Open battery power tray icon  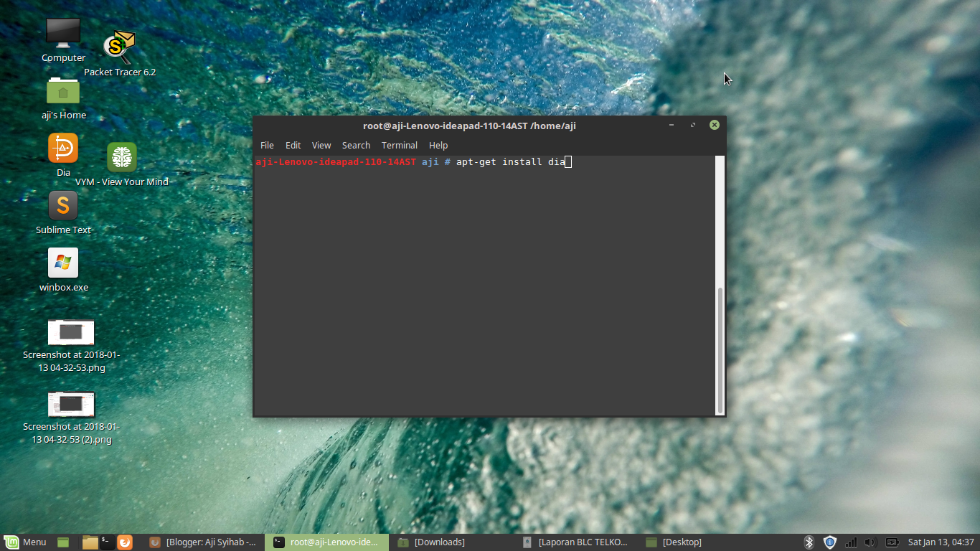click(x=892, y=542)
